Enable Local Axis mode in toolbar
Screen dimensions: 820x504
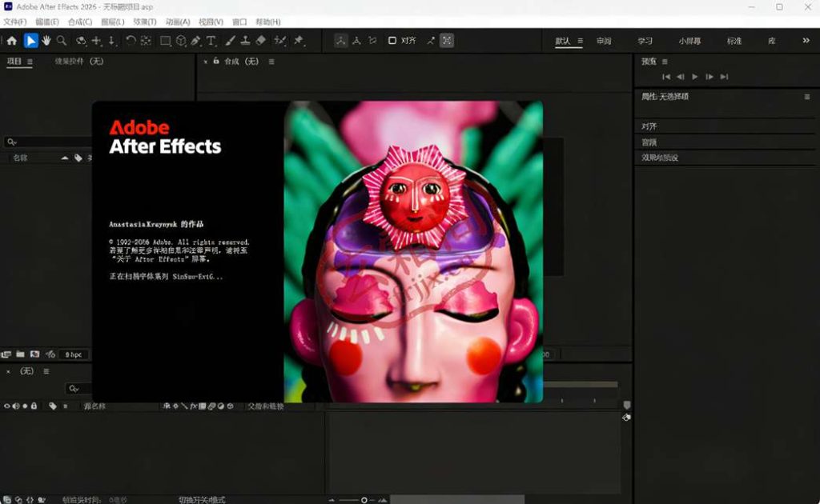[340, 41]
